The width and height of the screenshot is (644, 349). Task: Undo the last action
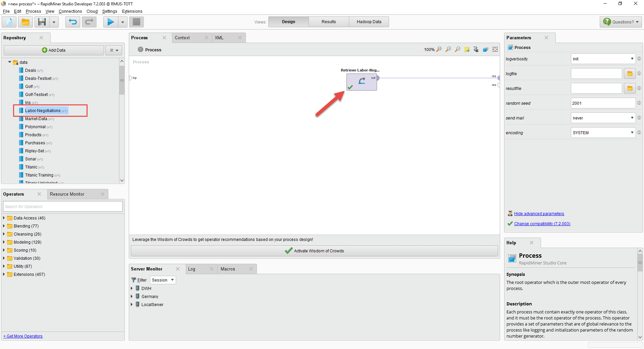pos(73,22)
